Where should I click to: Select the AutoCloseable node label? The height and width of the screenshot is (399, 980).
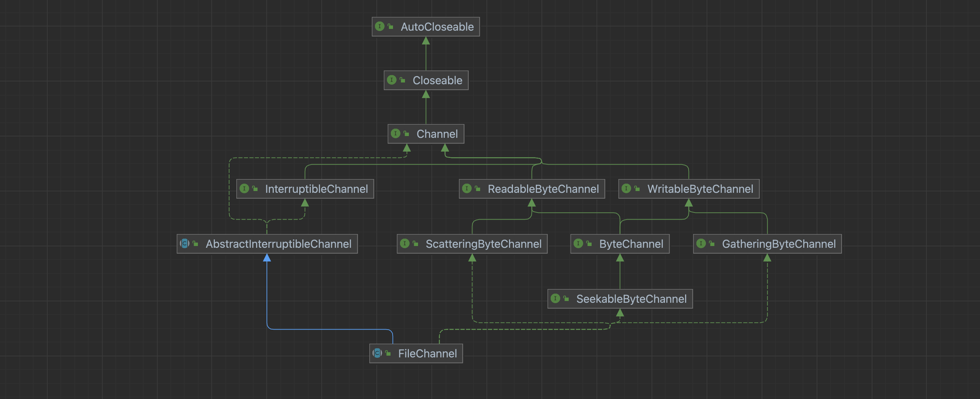[437, 26]
